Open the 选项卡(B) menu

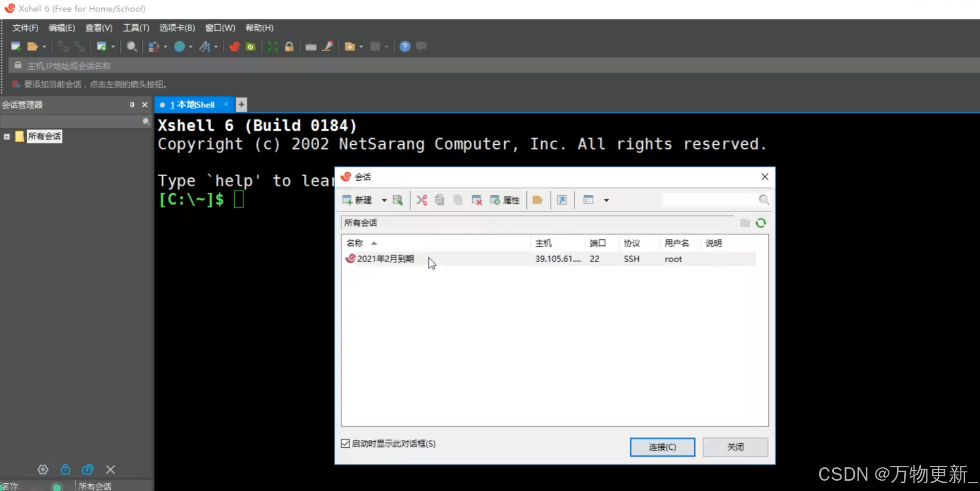(177, 28)
